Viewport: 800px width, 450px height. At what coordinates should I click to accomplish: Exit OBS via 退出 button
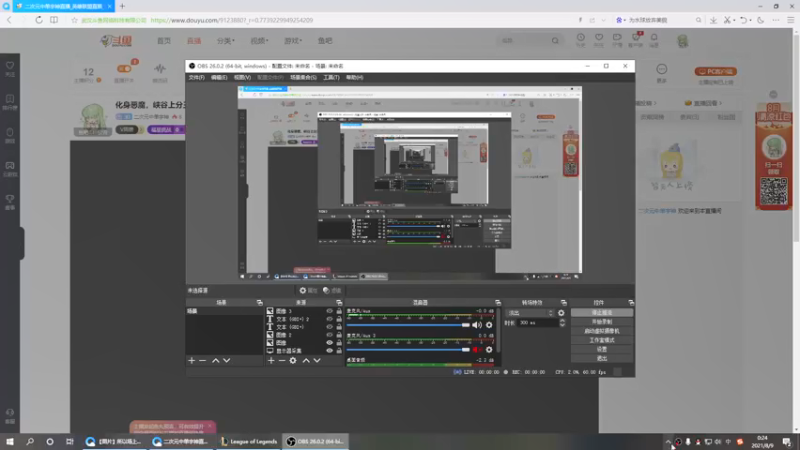[x=602, y=359]
